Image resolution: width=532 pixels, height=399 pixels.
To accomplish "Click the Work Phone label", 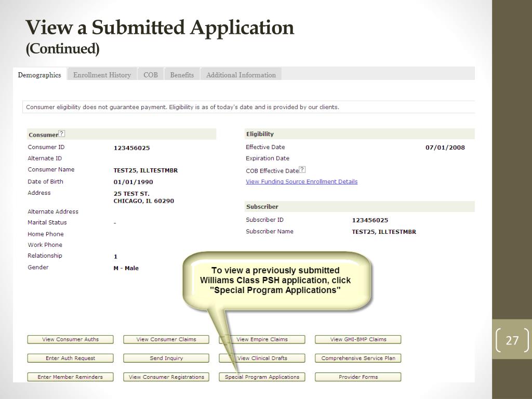I will (x=45, y=245).
